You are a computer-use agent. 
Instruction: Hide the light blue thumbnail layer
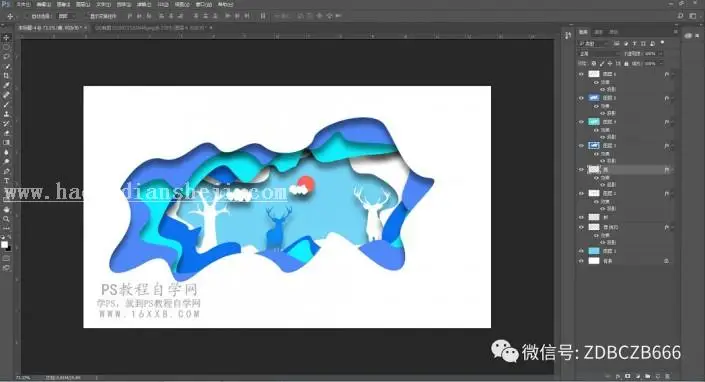581,251
